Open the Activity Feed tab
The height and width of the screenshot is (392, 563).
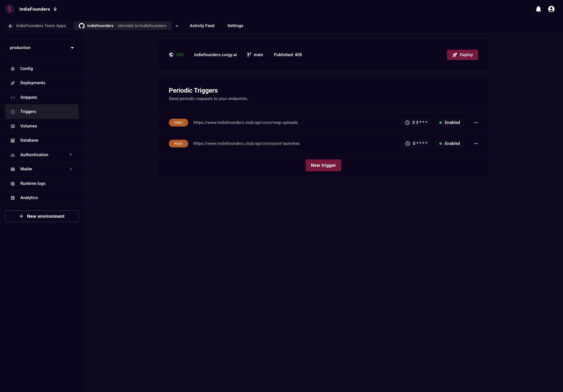tap(202, 26)
